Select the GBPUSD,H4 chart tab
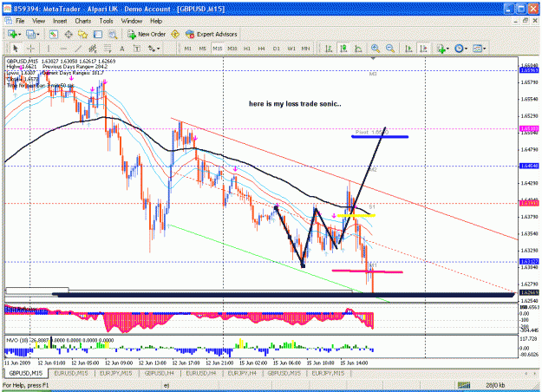The width and height of the screenshot is (542, 392). 159,373
